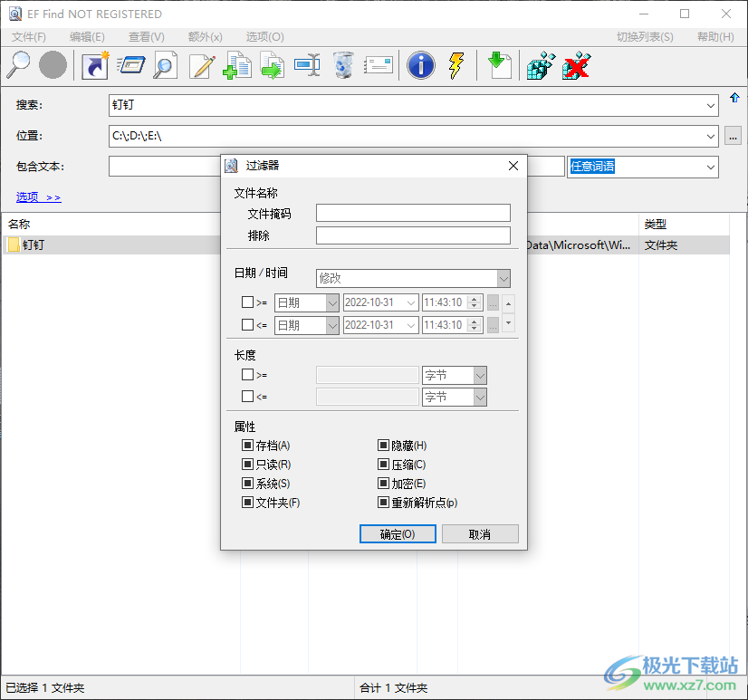Viewport: 748px width, 700px height.
Task: Open the 查看(V) menu
Action: pos(147,37)
